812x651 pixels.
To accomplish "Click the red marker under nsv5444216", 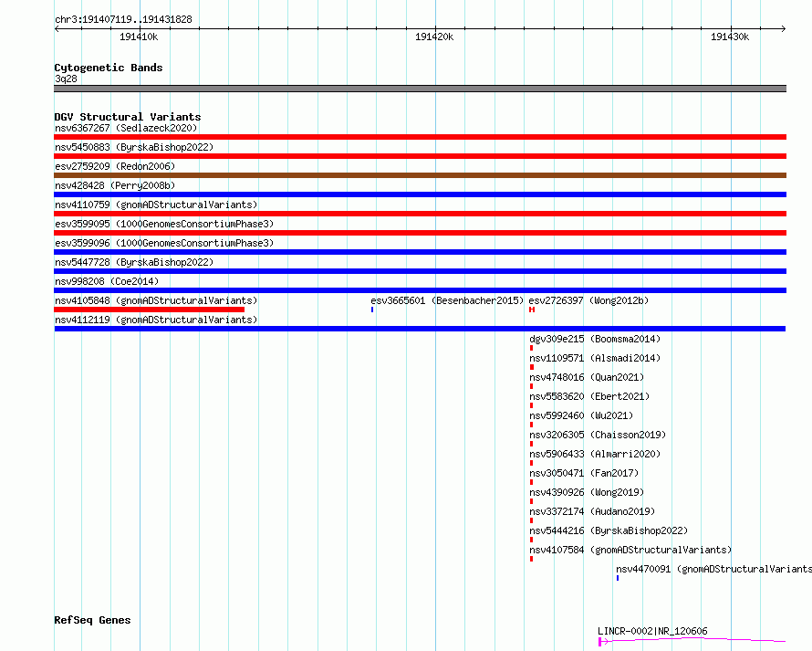I will [x=531, y=540].
